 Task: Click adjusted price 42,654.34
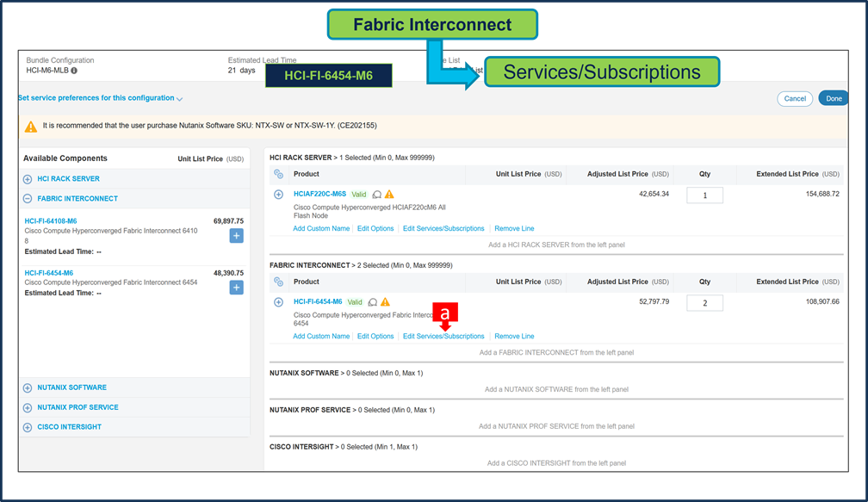coord(654,195)
